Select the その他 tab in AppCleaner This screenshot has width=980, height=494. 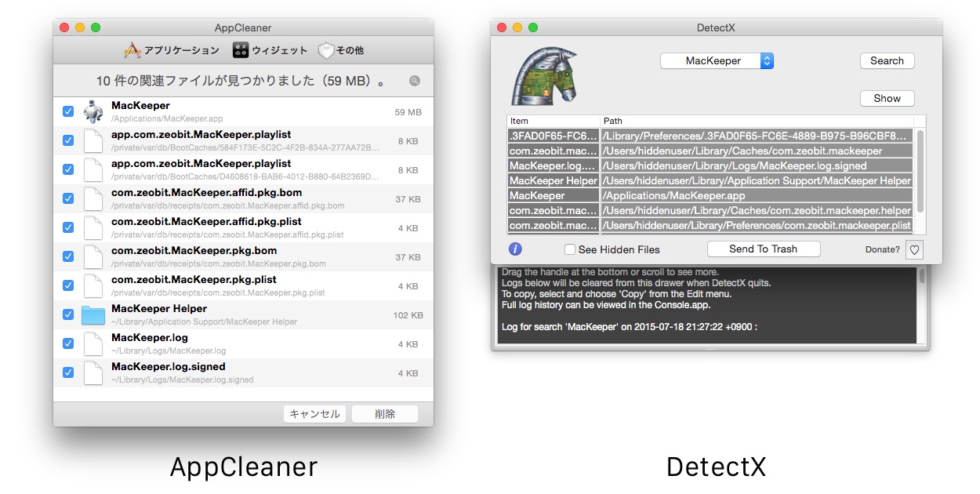(341, 50)
